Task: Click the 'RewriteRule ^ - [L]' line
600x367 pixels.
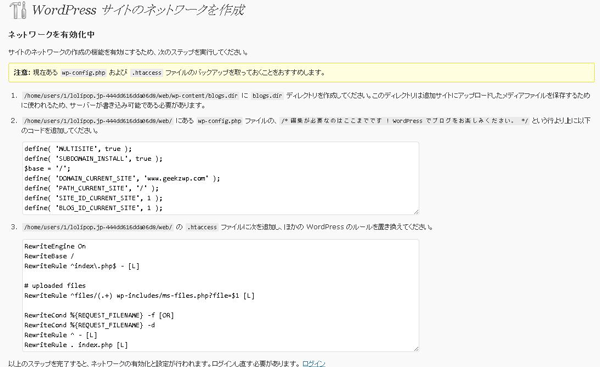Action: [x=61, y=335]
